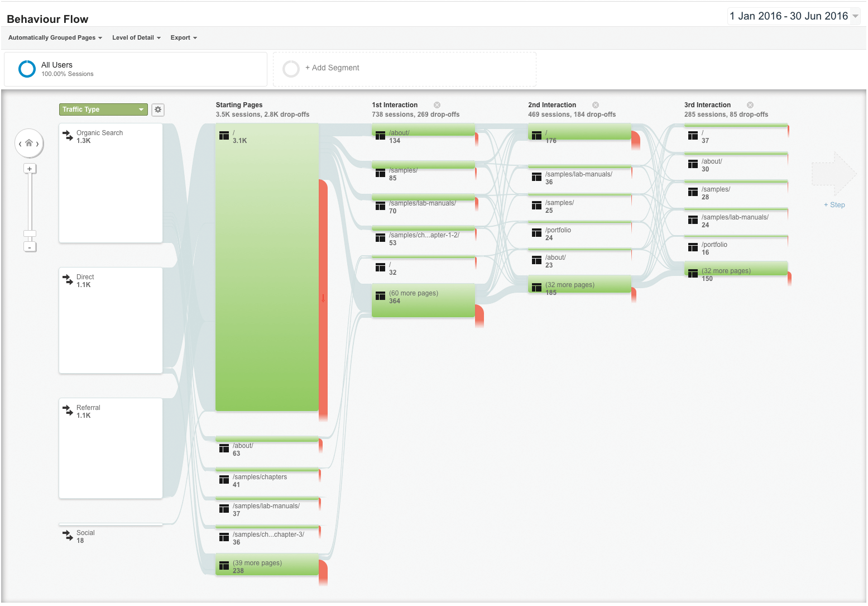The width and height of the screenshot is (868, 606).
Task: Click Organic Search traffic source icon
Action: coord(68,136)
